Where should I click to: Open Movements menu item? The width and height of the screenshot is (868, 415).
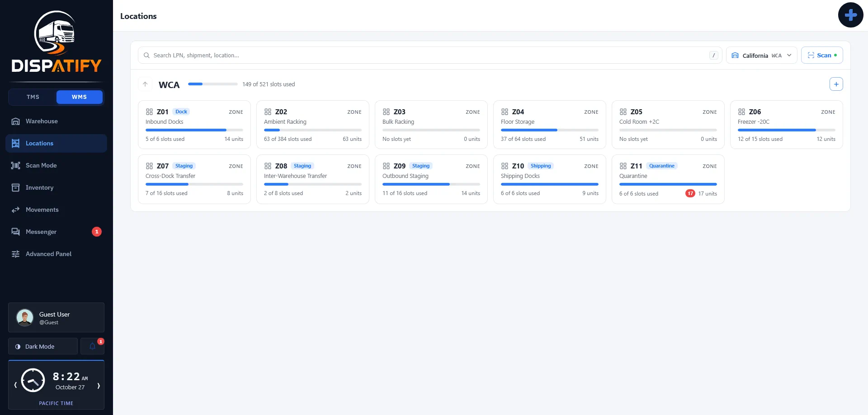tap(56, 210)
